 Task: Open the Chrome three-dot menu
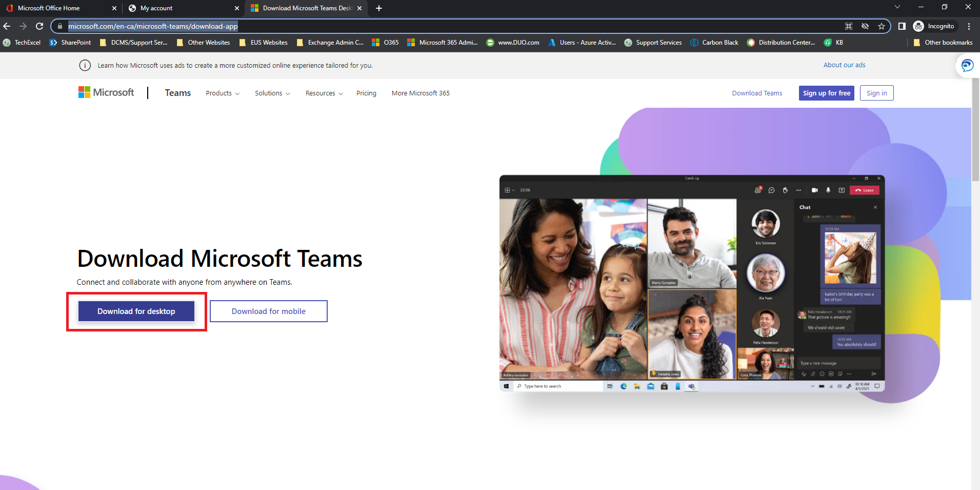click(x=969, y=26)
